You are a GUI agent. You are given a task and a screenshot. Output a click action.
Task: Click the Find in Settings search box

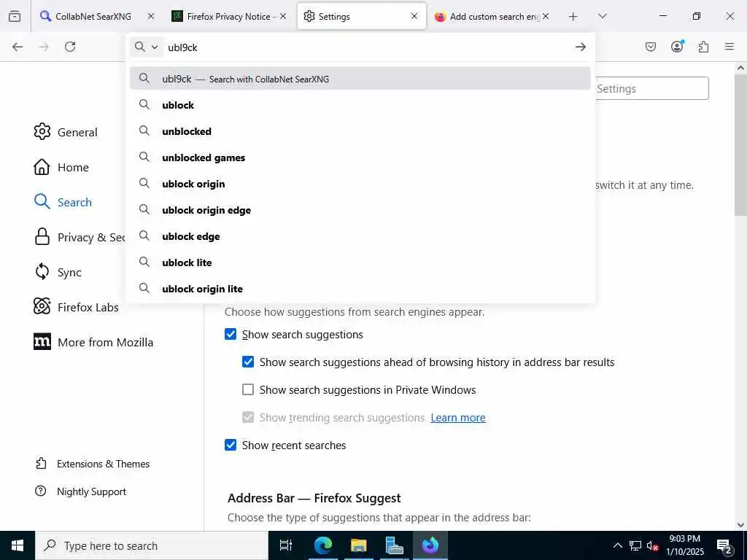point(651,88)
